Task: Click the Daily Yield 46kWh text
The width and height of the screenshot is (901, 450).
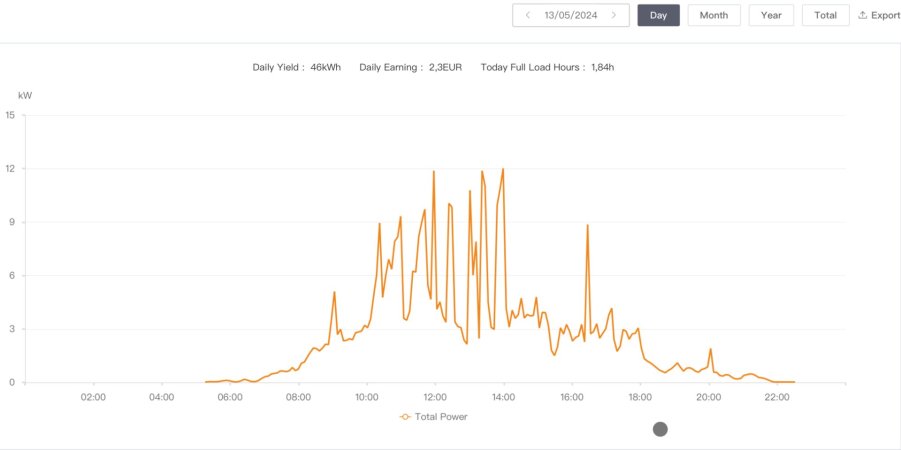Action: click(296, 67)
